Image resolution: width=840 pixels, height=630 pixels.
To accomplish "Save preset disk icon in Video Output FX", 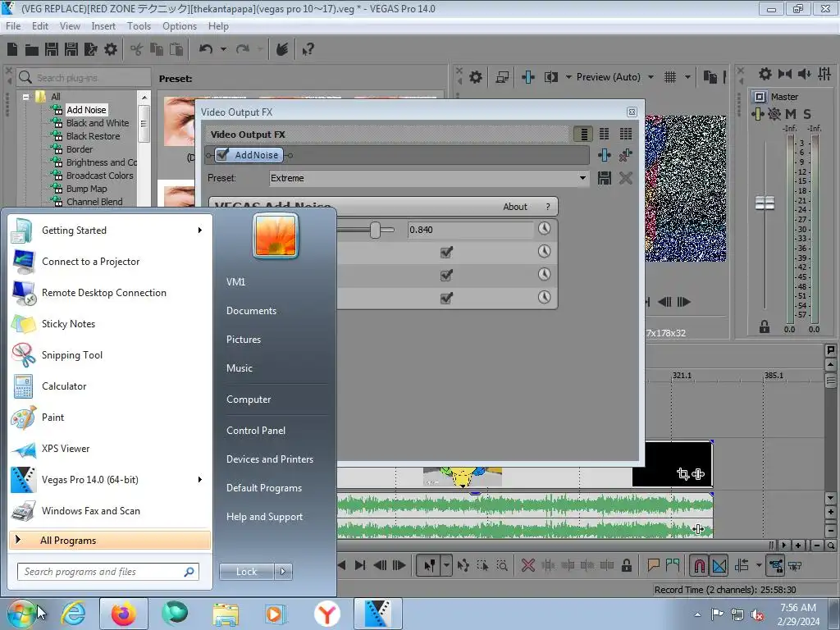I will [605, 178].
